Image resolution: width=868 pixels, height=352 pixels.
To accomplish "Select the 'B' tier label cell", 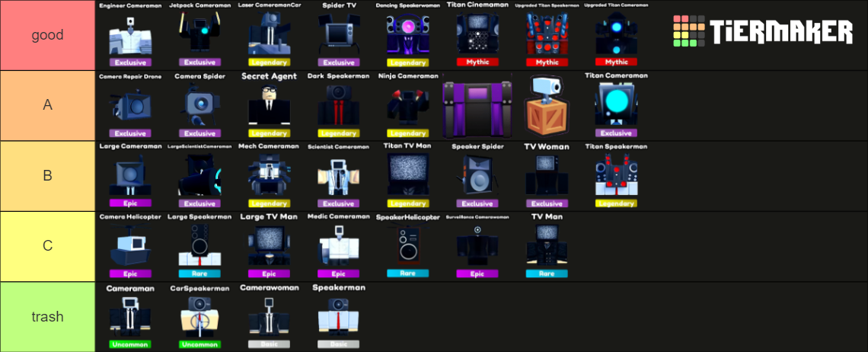I will [47, 176].
